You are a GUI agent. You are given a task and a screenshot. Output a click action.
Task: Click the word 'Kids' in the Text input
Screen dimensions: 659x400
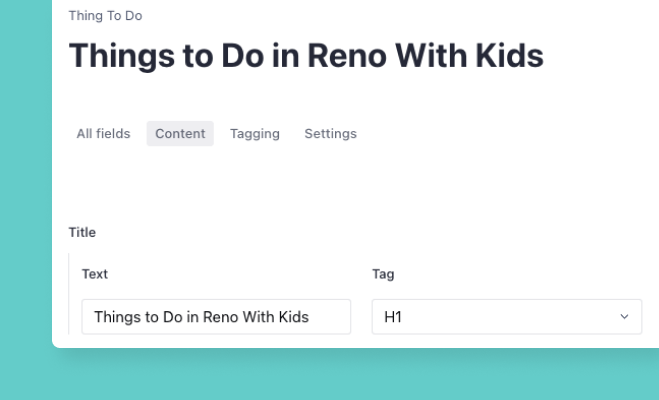point(293,318)
